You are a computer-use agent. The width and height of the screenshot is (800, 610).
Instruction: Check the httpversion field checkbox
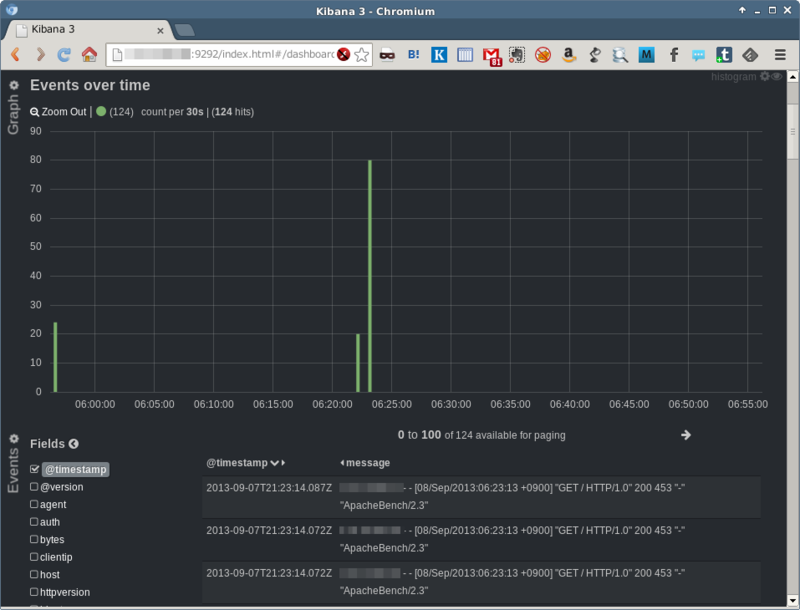(34, 592)
